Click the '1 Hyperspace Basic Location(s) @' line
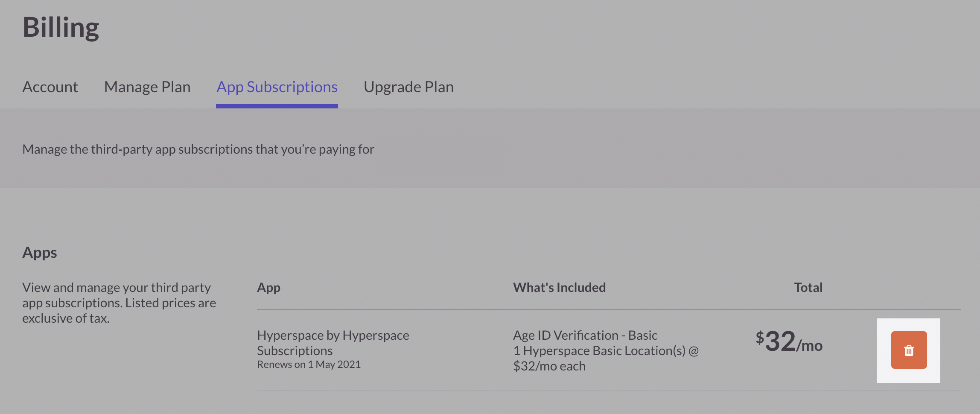The height and width of the screenshot is (414, 980). point(606,351)
